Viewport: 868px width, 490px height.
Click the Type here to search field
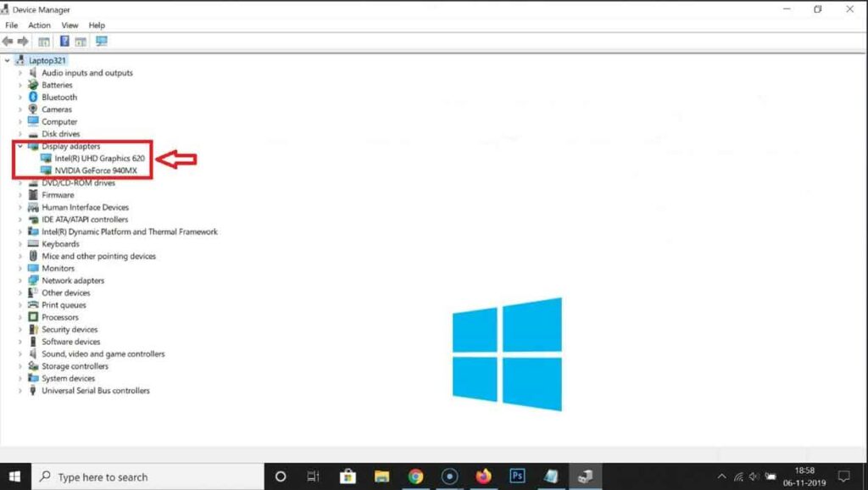127,476
